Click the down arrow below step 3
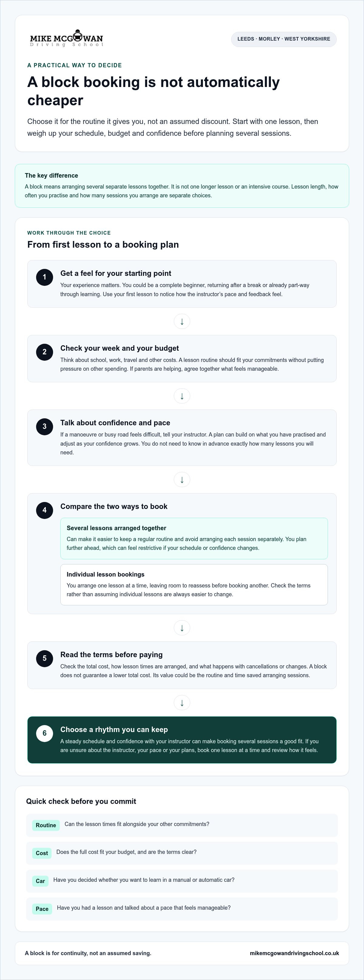Image resolution: width=364 pixels, height=980 pixels. click(182, 480)
